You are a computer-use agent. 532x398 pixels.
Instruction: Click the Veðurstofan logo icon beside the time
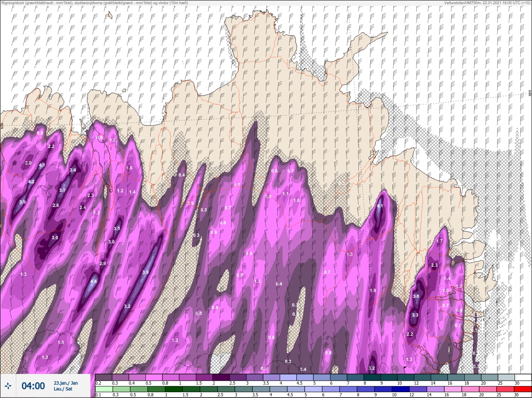coord(8,386)
